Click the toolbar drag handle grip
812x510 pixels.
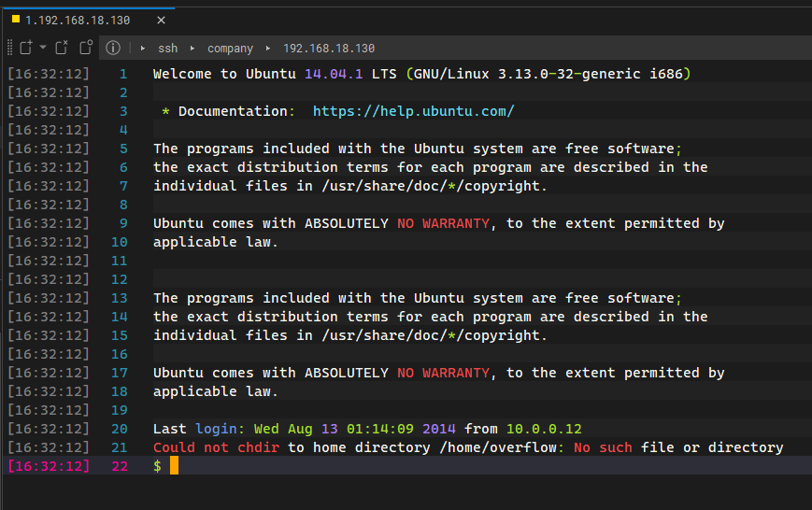[x=8, y=48]
